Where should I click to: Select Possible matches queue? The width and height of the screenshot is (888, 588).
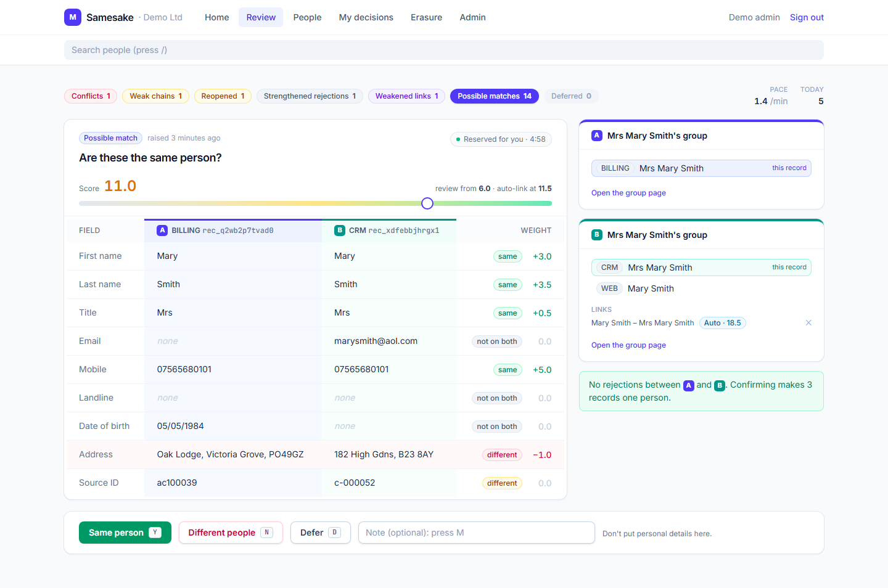click(x=495, y=96)
